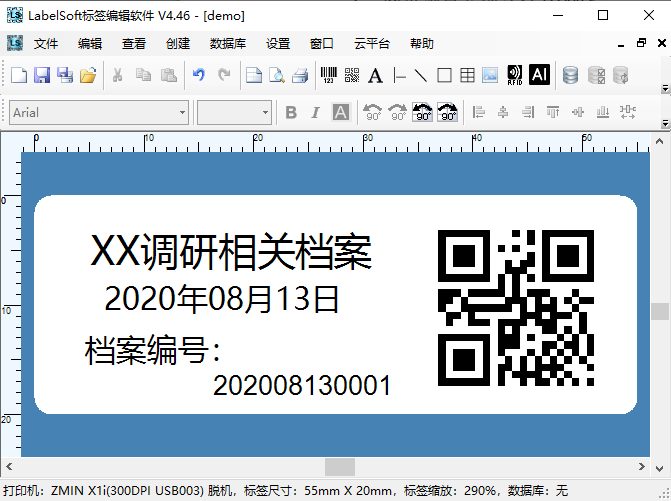This screenshot has height=501, width=671.
Task: Save the current label file
Action: coord(42,75)
